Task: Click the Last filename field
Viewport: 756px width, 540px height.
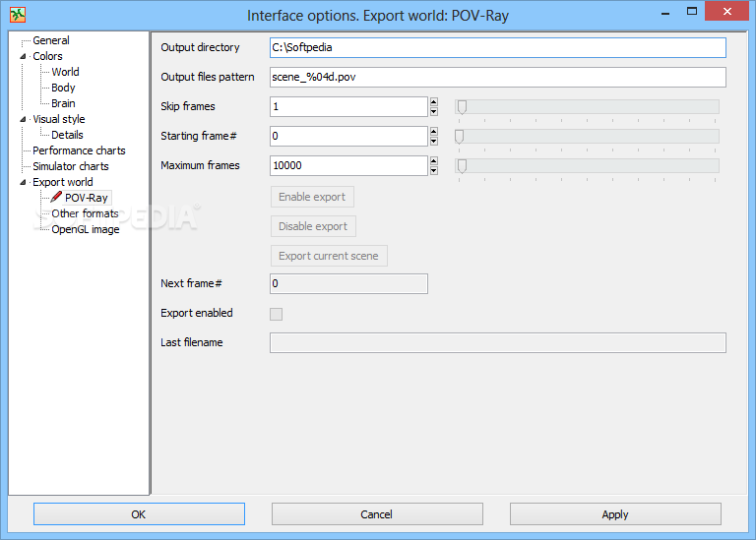Action: (x=498, y=343)
